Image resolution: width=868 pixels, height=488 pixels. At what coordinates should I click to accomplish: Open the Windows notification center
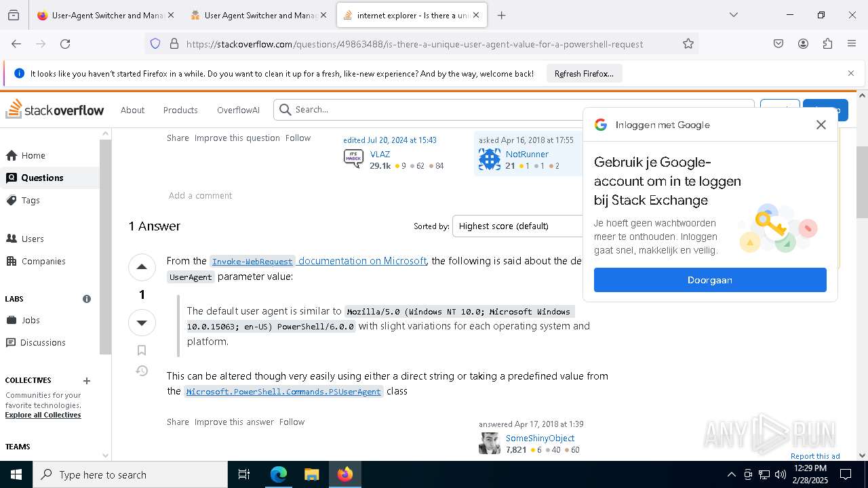846,474
